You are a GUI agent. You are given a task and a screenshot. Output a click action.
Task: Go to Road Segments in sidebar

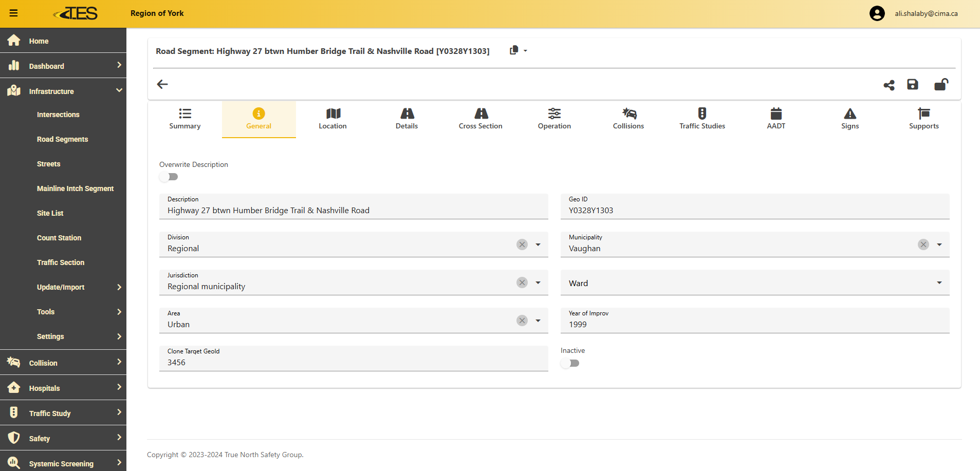(x=62, y=139)
